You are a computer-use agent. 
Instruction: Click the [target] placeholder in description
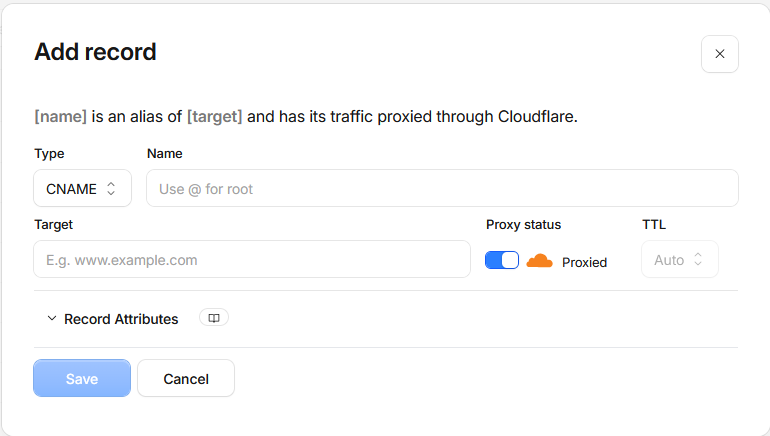coord(215,117)
